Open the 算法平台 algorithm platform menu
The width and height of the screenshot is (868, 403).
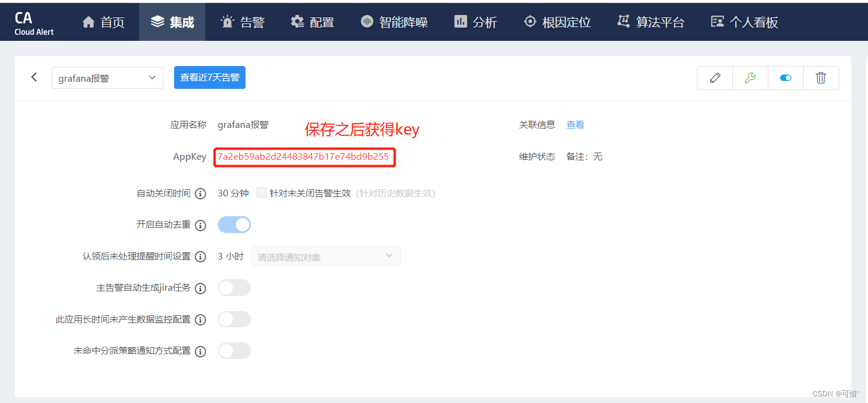click(x=651, y=22)
